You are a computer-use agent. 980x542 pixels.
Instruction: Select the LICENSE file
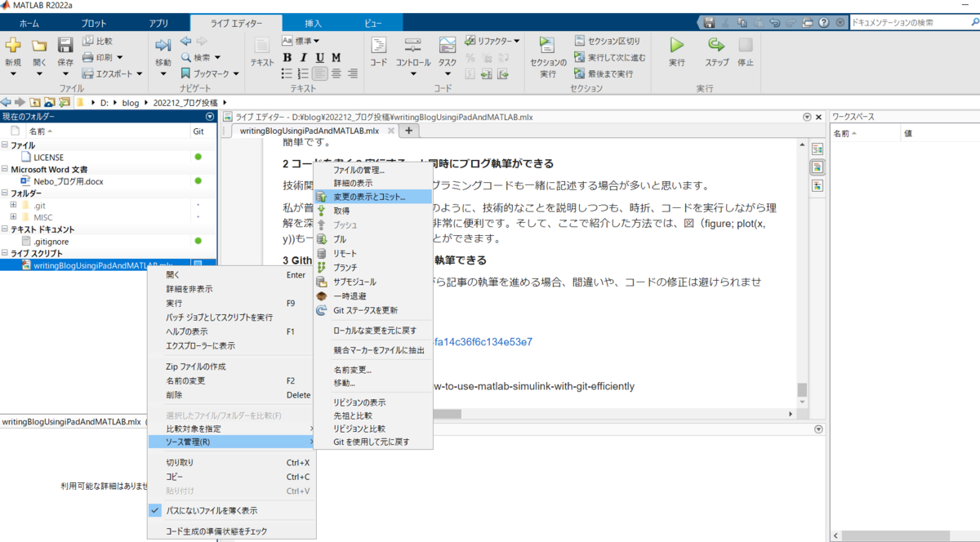48,157
